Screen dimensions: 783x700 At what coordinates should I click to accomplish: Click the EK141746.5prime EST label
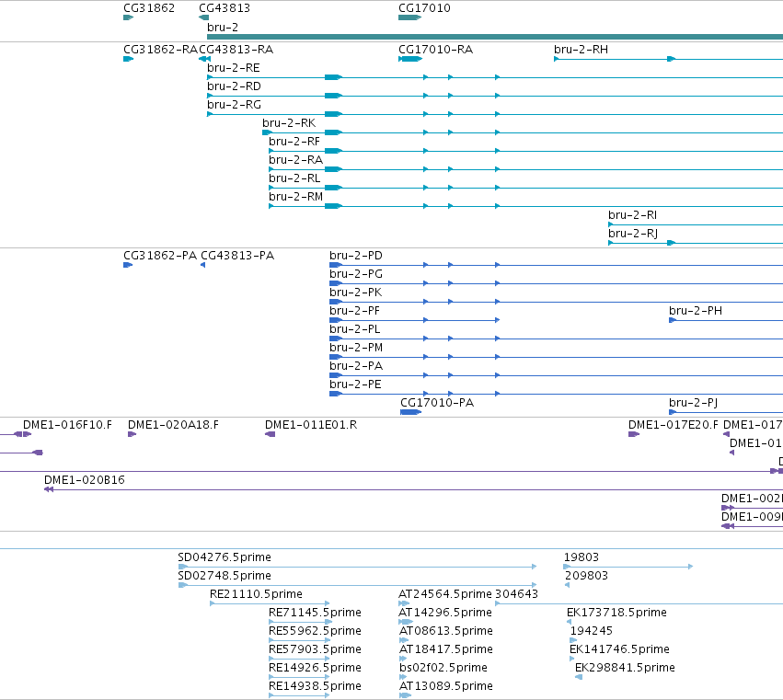point(619,649)
